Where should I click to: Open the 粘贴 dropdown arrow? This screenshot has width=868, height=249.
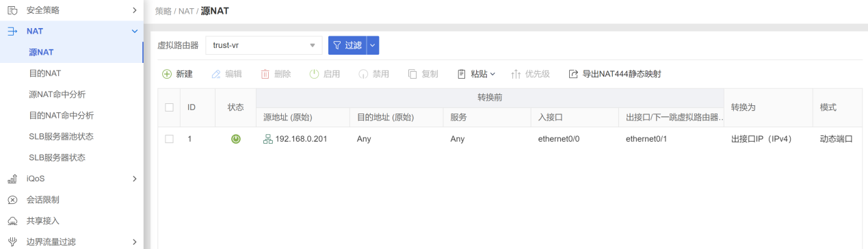click(x=492, y=74)
